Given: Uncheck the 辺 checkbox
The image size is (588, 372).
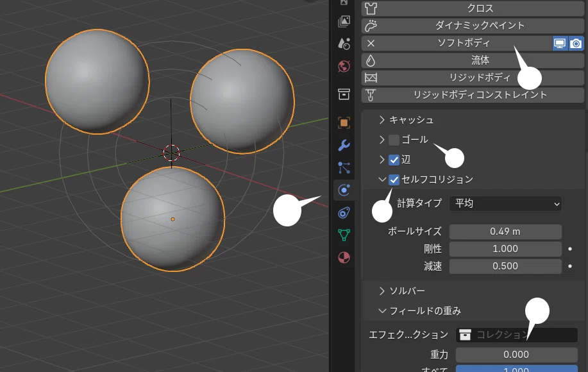Looking at the screenshot, I should click(x=394, y=160).
